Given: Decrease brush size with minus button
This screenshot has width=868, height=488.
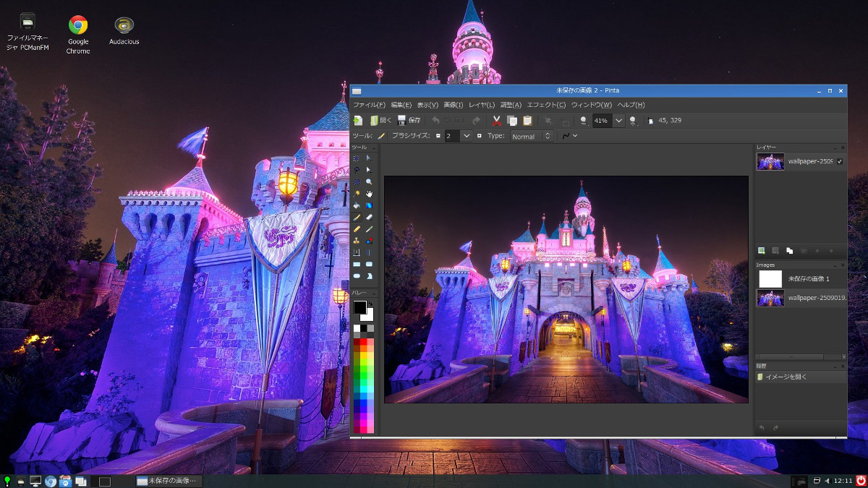Looking at the screenshot, I should 438,136.
